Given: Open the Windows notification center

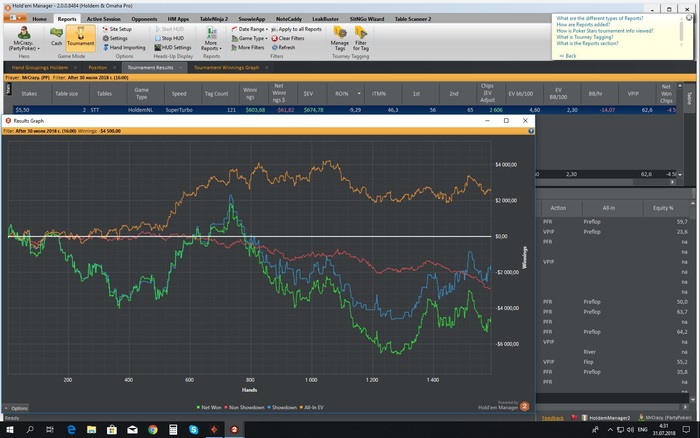Looking at the screenshot, I should 686,430.
